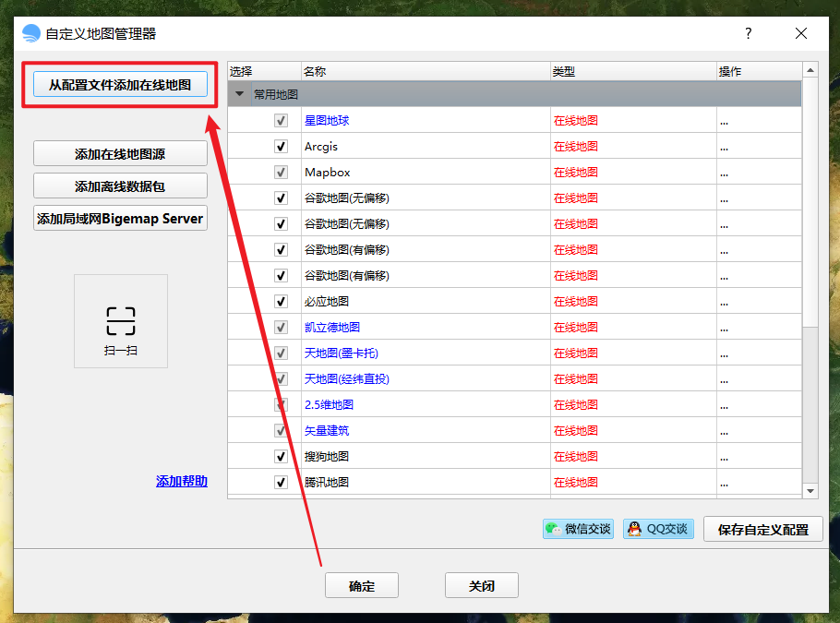Select the 搜狗地图 map name
The width and height of the screenshot is (840, 623).
[327, 456]
